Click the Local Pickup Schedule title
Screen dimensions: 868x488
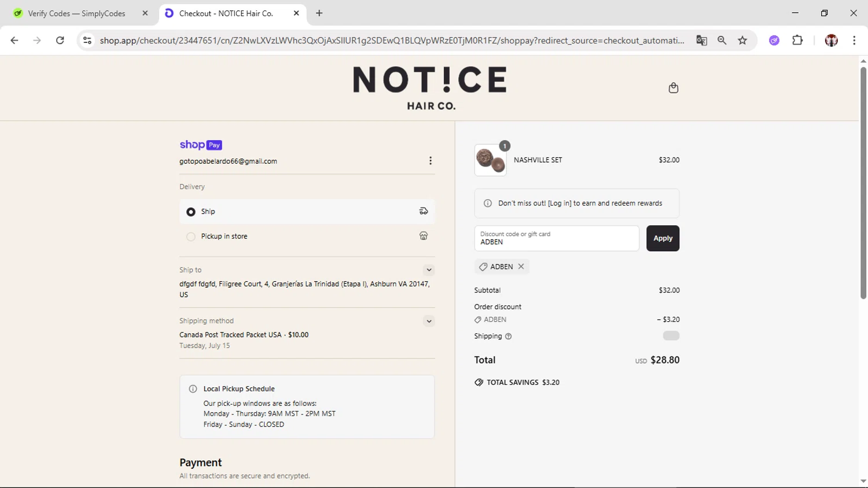(239, 389)
